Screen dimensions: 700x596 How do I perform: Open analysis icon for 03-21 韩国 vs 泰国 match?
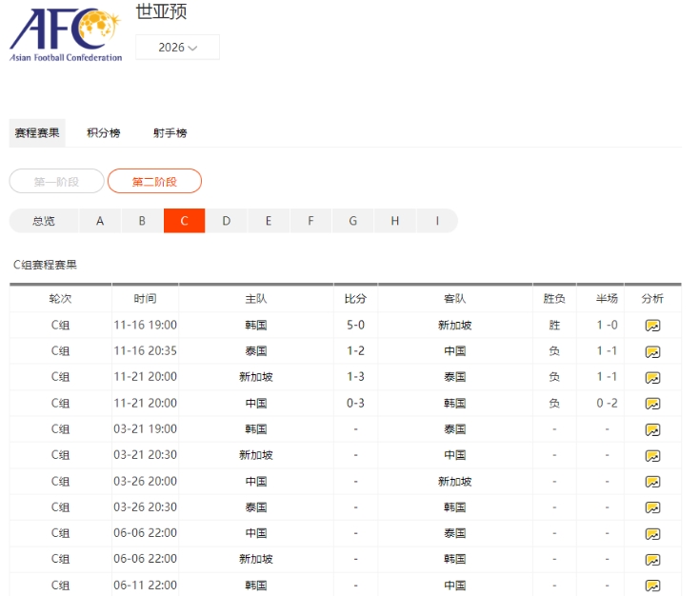point(652,429)
